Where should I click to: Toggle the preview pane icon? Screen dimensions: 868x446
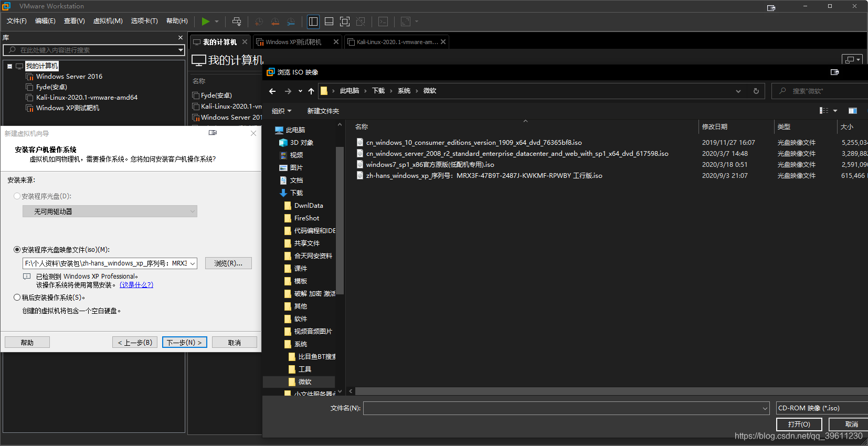853,111
